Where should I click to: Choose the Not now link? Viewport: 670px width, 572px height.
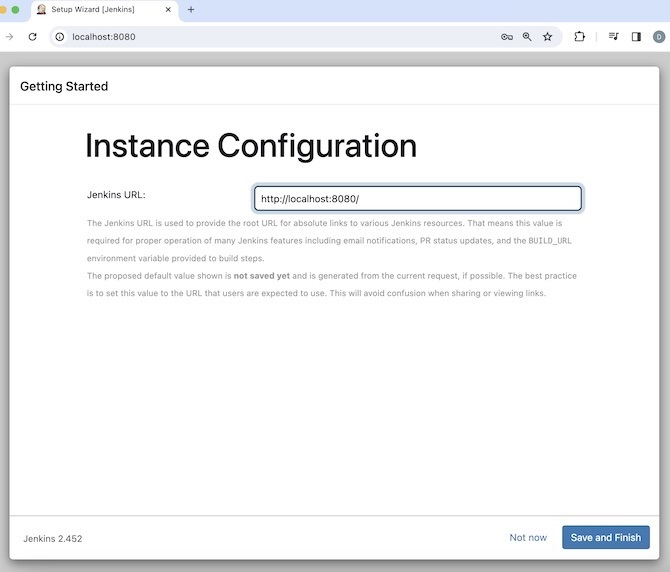(528, 537)
